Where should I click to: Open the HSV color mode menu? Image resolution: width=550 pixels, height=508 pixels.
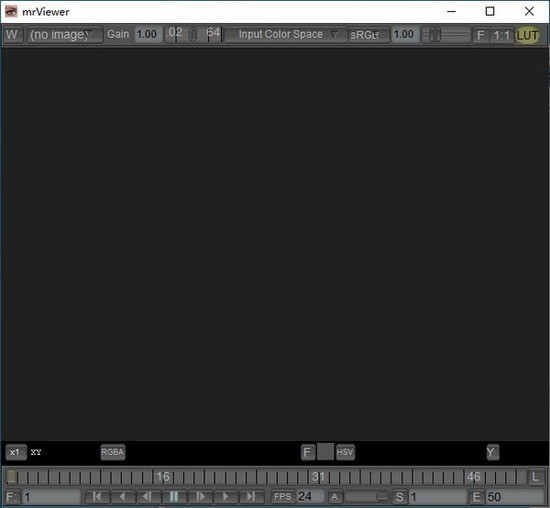pyautogui.click(x=345, y=452)
